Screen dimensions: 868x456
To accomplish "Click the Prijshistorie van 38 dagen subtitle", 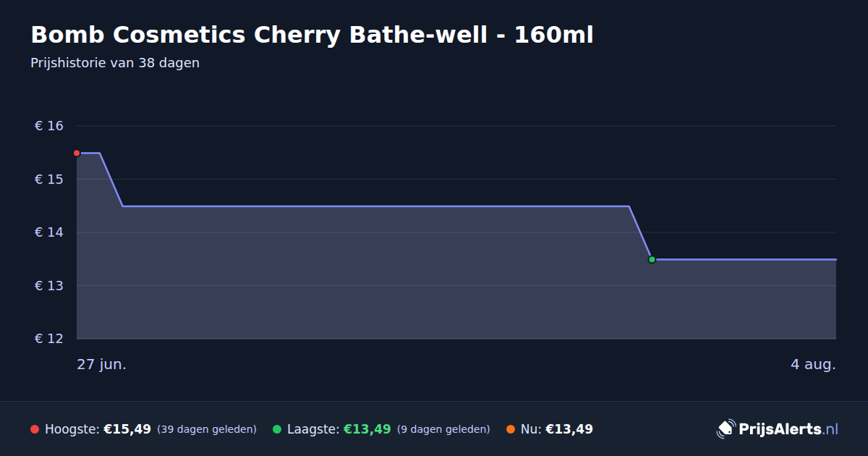I will point(115,63).
